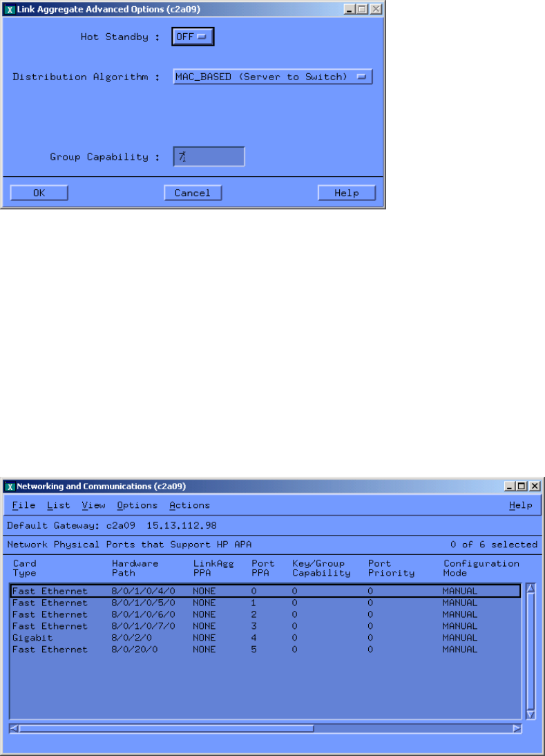Viewport: 545px width, 756px height.
Task: Close the Link Aggregate Advanced Options window
Action: (376, 9)
